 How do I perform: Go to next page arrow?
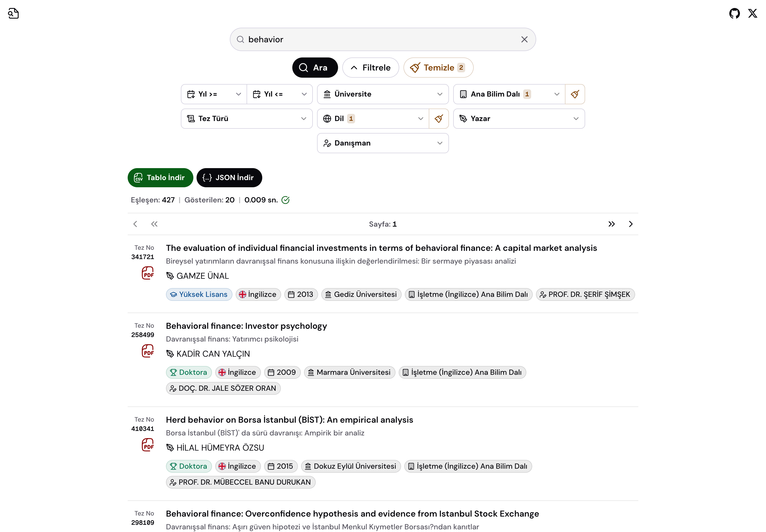click(x=630, y=224)
